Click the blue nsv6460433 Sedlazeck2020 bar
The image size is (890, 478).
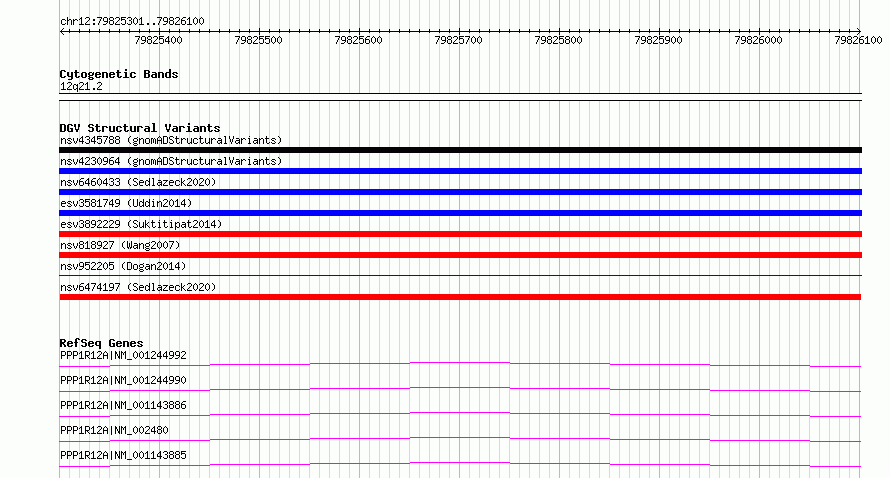point(460,192)
